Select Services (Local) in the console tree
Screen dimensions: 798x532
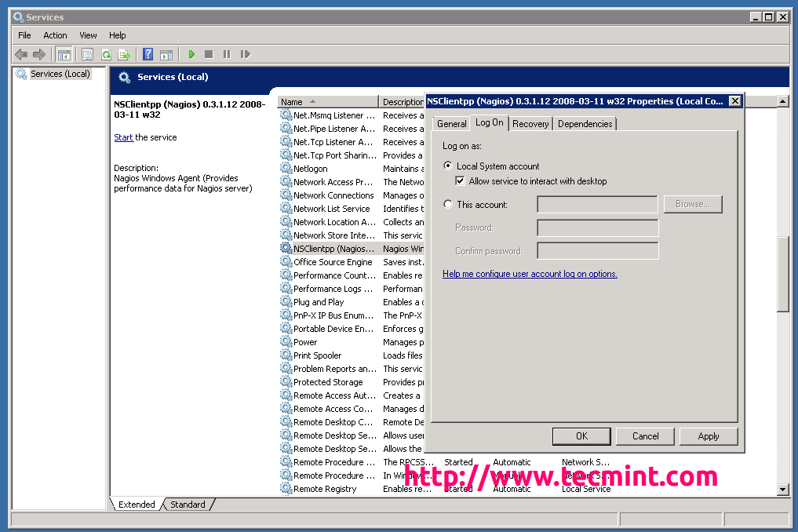pyautogui.click(x=60, y=74)
